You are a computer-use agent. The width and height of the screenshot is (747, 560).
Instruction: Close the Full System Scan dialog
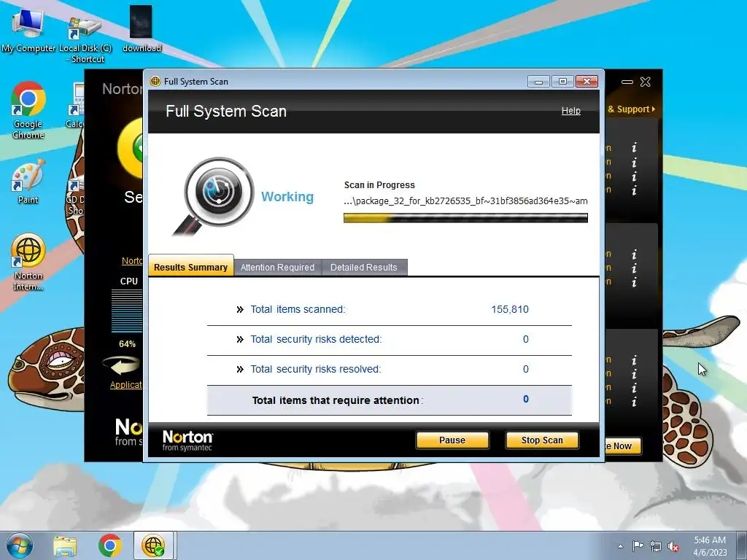point(587,82)
